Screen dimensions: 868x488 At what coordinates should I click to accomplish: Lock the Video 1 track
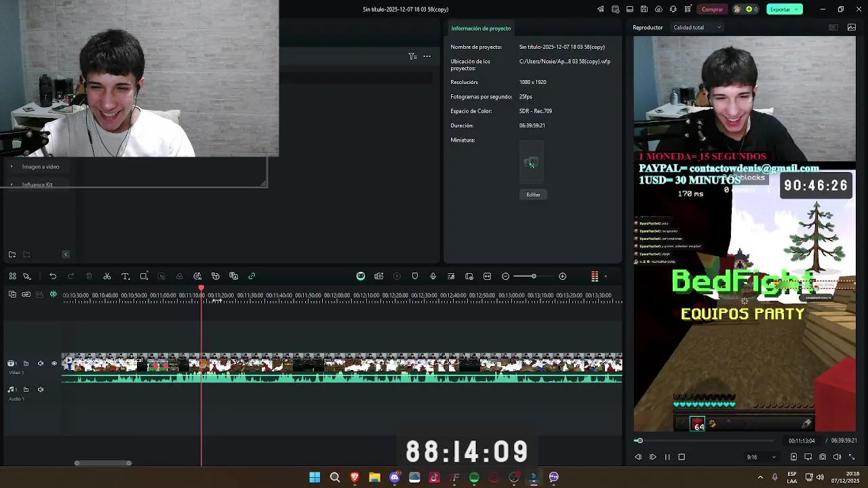26,364
